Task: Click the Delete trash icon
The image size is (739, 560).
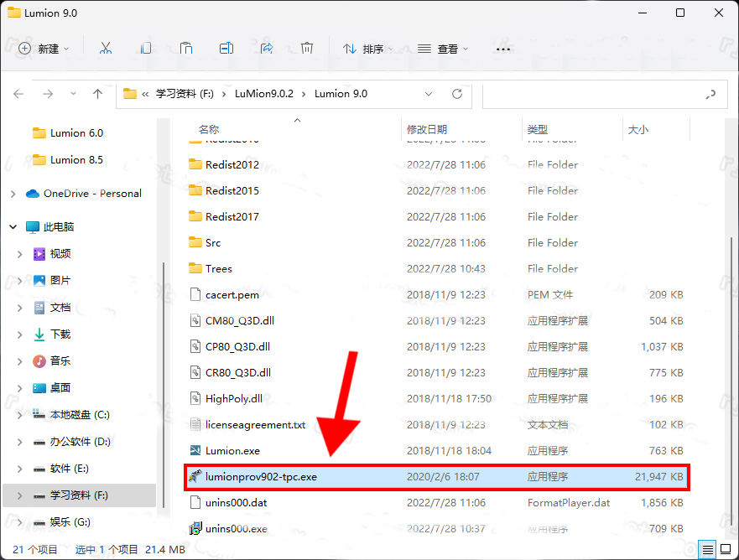Action: 307,48
